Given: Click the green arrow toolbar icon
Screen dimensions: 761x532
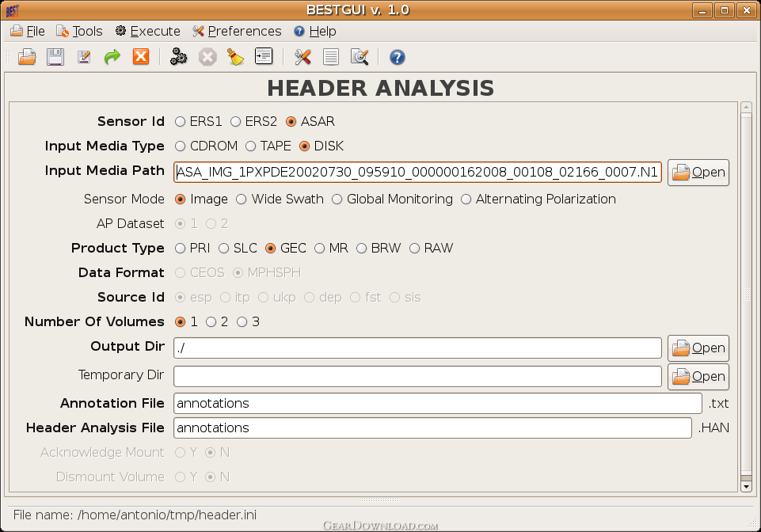Looking at the screenshot, I should (x=112, y=57).
